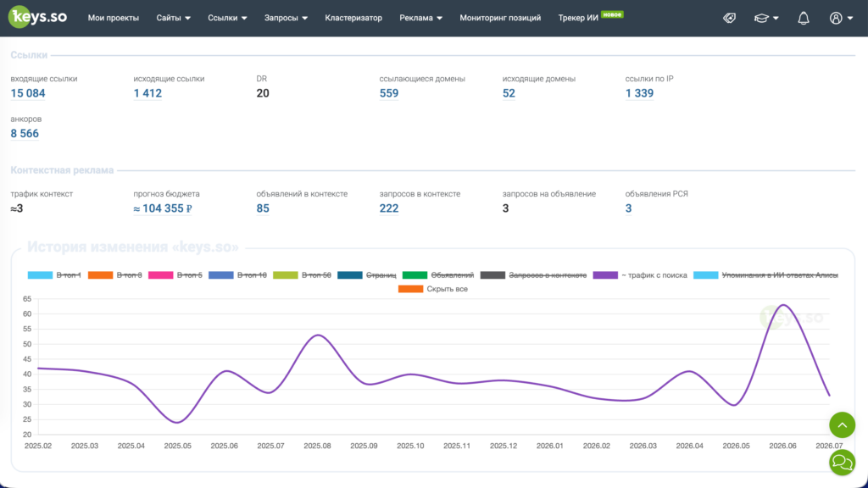Viewport: 868px width, 488px height.
Task: Click the новое badge by Трекер ИИ
Action: click(x=612, y=14)
